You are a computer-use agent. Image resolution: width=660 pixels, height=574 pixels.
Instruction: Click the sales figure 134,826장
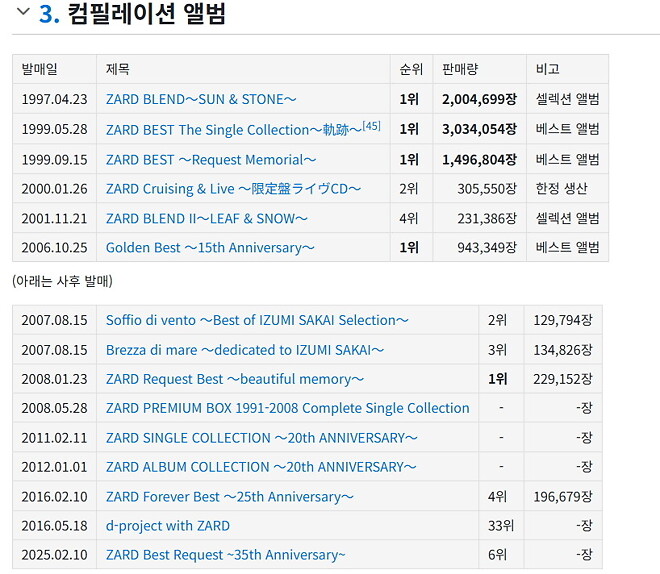[x=563, y=350]
